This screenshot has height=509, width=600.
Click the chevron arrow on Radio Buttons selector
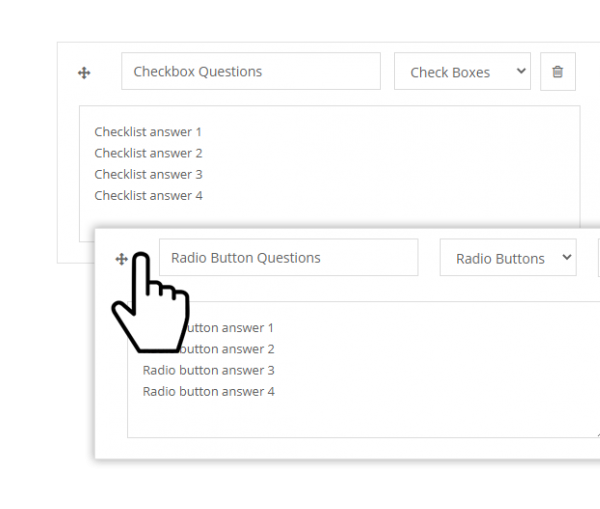(x=566, y=257)
